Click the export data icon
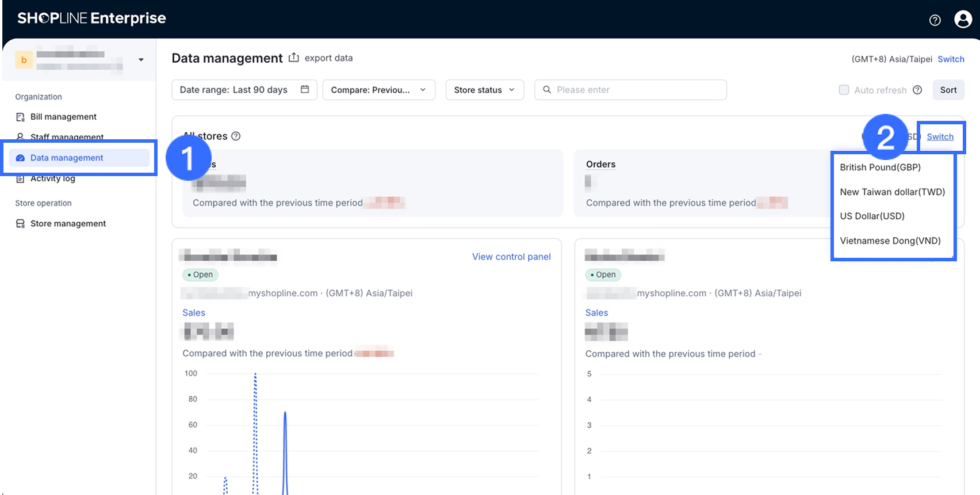The image size is (980, 495). click(293, 58)
